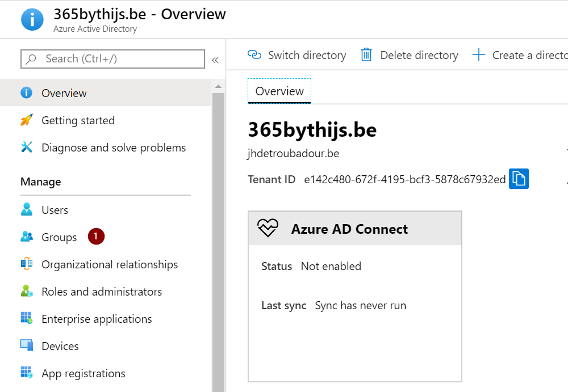Viewport: 568px width, 392px height.
Task: Click the Azure Active Directory subtitle
Action: point(95,29)
